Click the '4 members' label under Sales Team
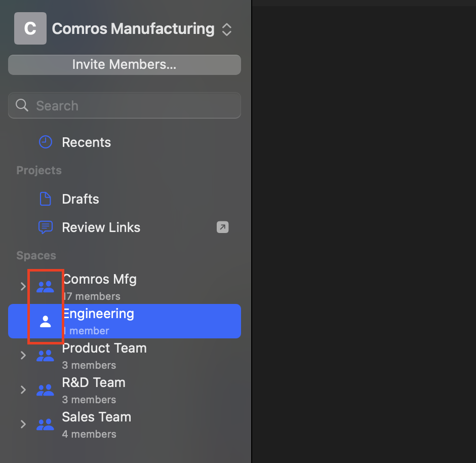 (x=89, y=434)
